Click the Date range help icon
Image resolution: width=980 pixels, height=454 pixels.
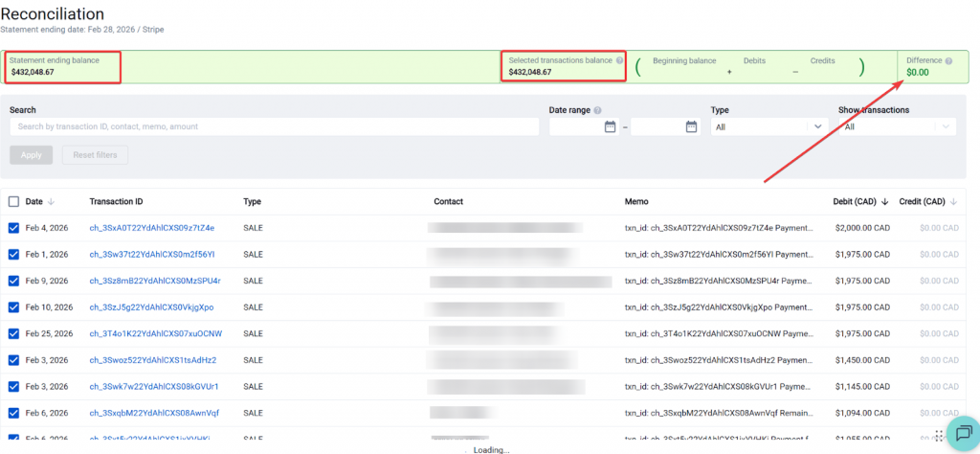click(x=597, y=110)
